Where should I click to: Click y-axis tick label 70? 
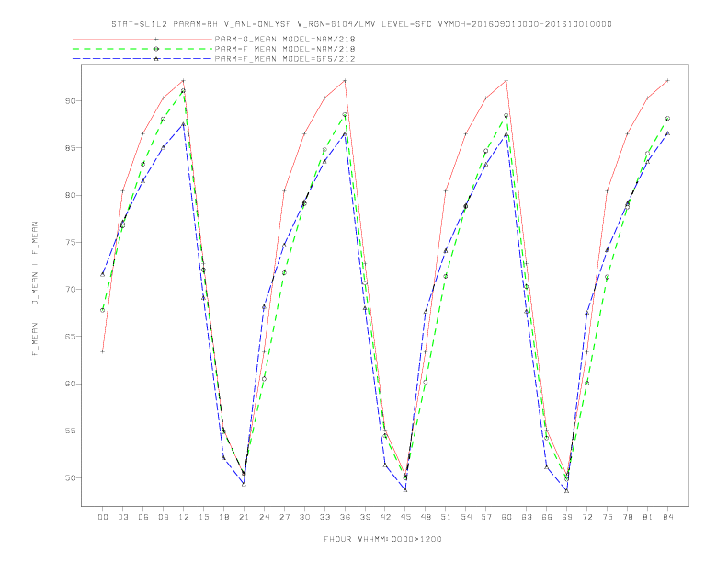71,290
